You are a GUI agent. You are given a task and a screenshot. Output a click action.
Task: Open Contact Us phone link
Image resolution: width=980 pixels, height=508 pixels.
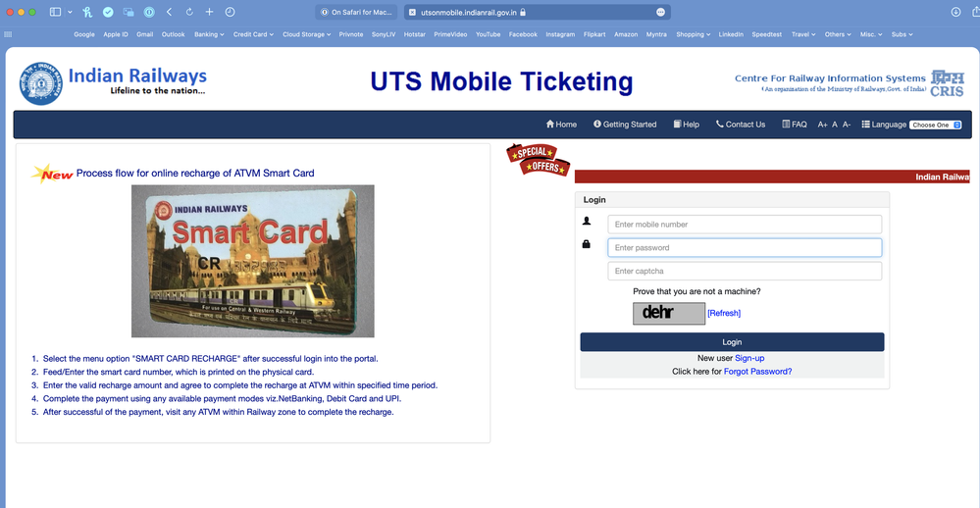coord(741,125)
